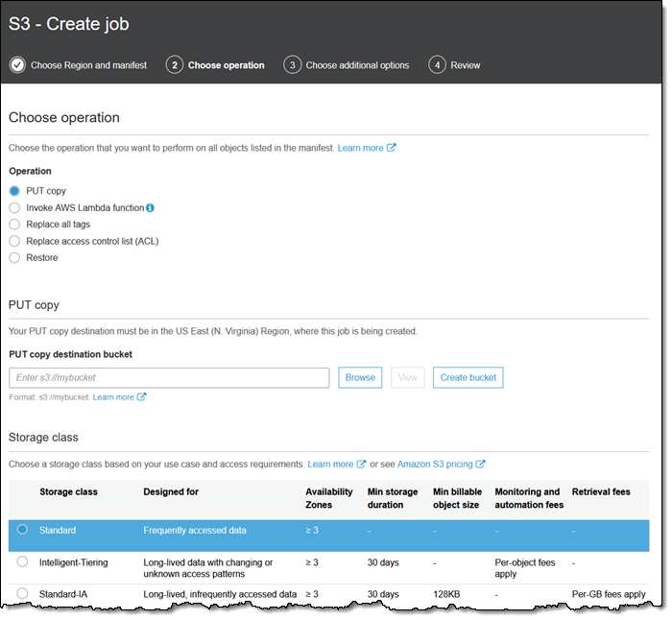The width and height of the screenshot is (672, 620).
Task: Click 'Frequently accessed data' cell
Action: (x=195, y=531)
